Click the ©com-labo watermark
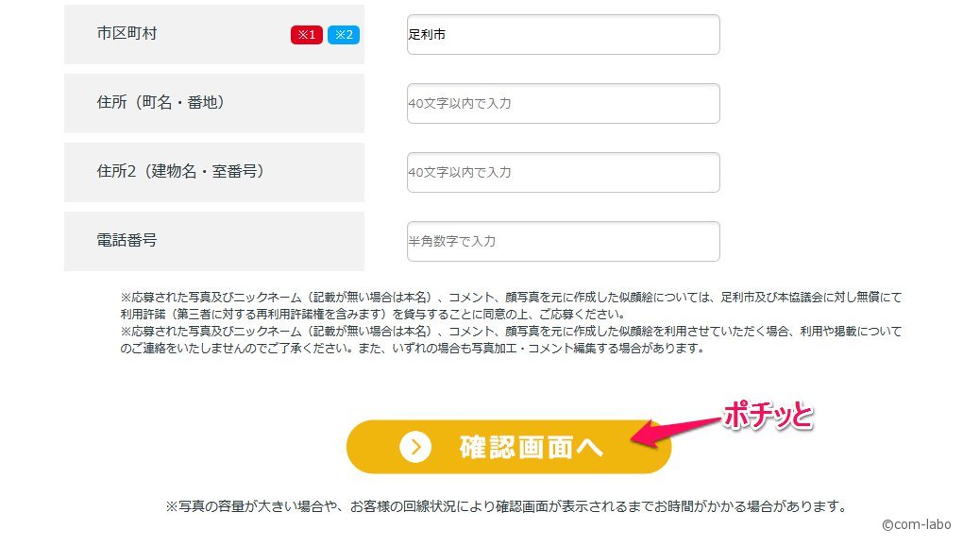The image size is (980, 547). click(x=916, y=524)
